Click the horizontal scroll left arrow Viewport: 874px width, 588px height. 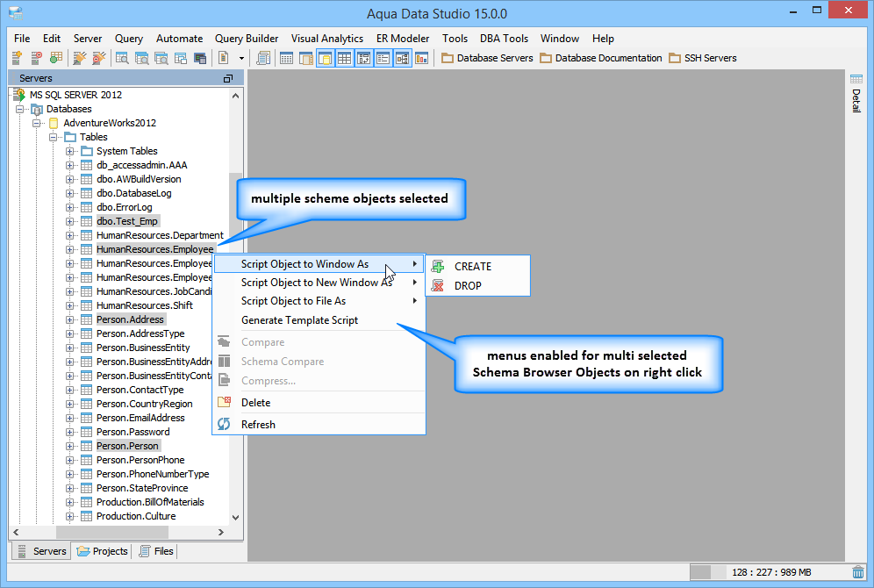(16, 532)
